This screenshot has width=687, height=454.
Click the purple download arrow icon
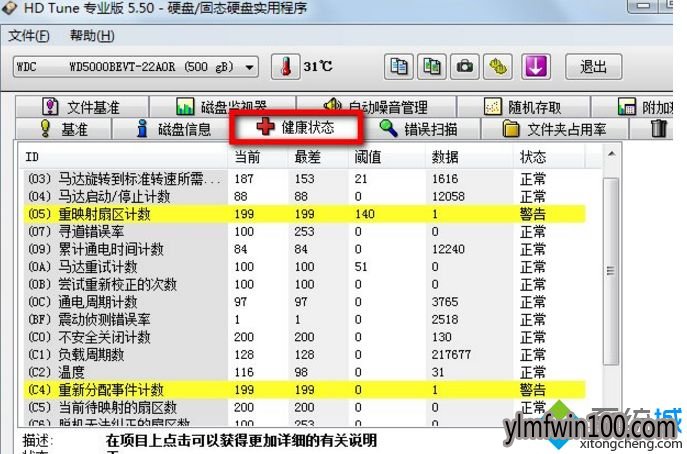(535, 67)
